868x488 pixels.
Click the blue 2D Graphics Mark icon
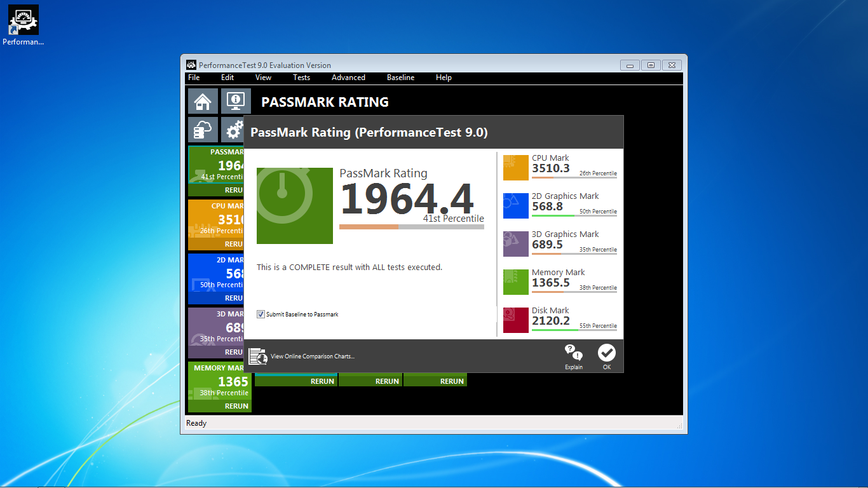coord(516,206)
